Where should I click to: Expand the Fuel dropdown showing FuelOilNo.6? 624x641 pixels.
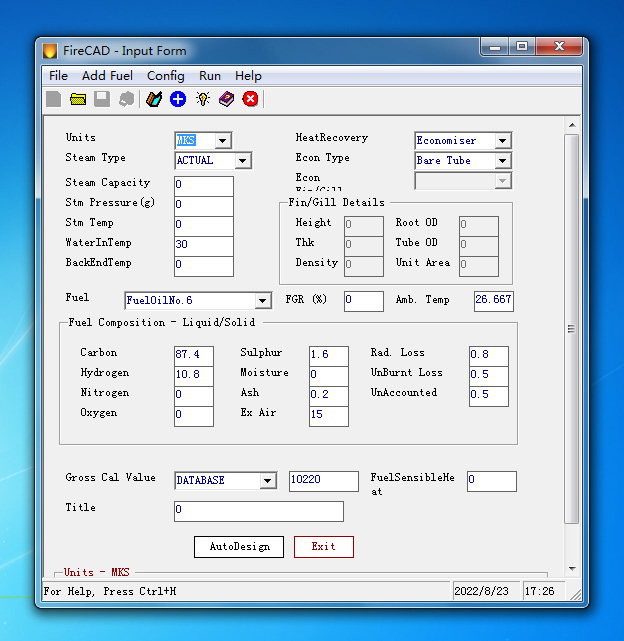(263, 301)
